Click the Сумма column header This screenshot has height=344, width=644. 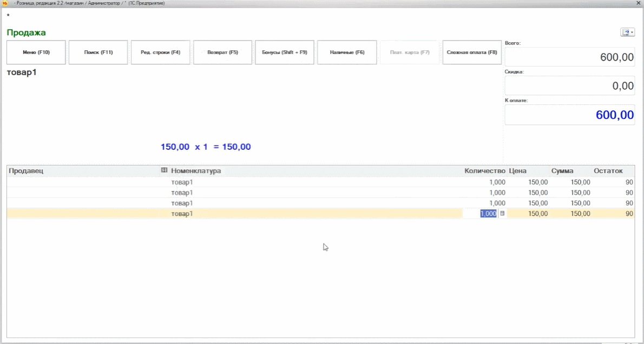(562, 171)
